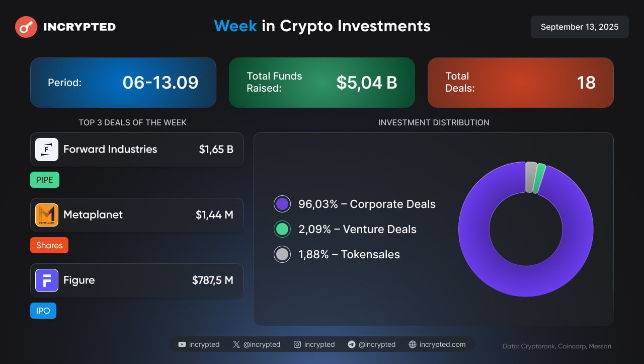Select the green Venture Deals legend dot
644x364 pixels.
(x=283, y=229)
